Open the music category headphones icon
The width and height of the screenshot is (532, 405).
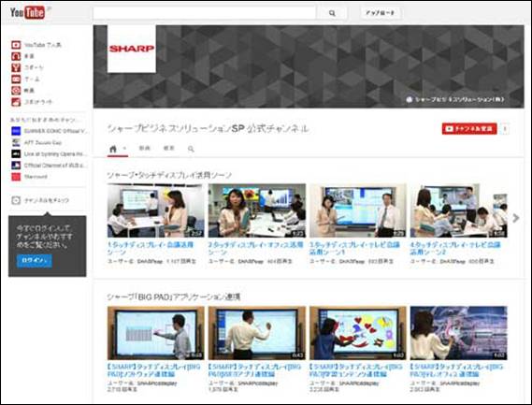[x=16, y=56]
